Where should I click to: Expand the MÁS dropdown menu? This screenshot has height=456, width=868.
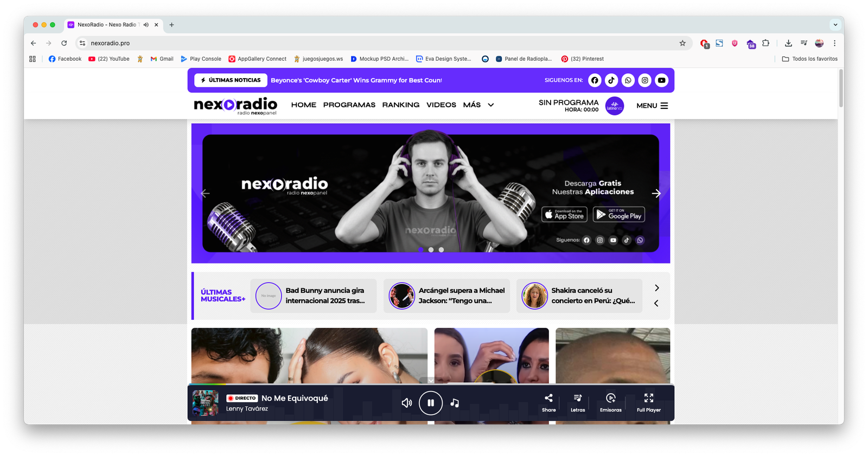[x=478, y=105]
